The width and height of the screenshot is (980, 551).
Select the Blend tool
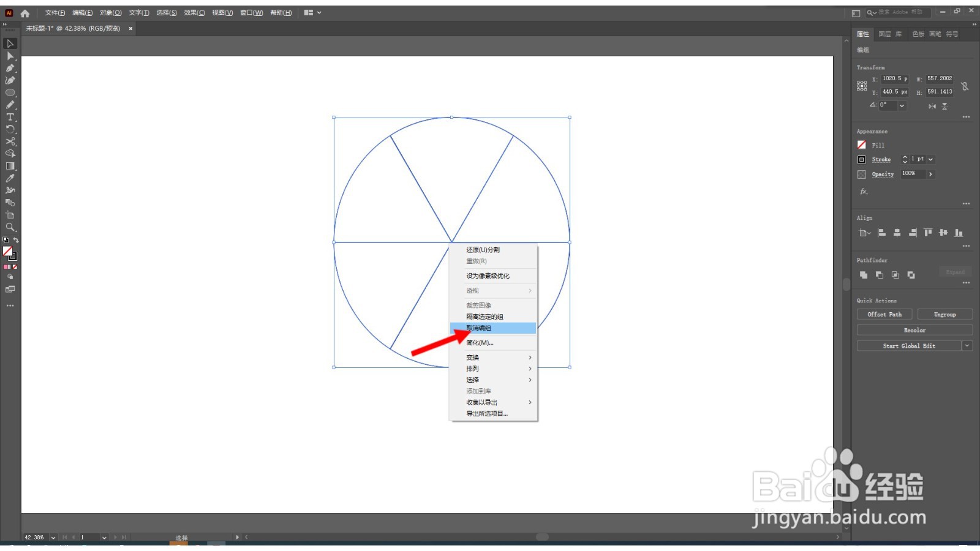point(10,203)
